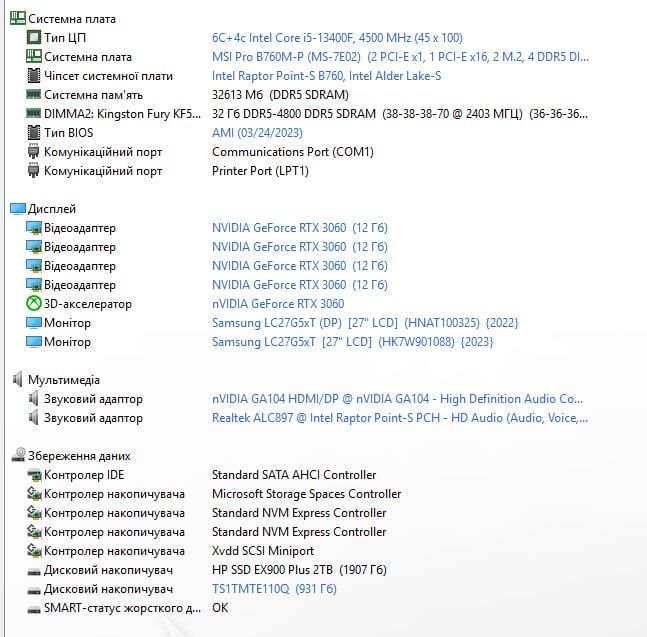Click the drive icon beside SMART-статус

pos(34,609)
